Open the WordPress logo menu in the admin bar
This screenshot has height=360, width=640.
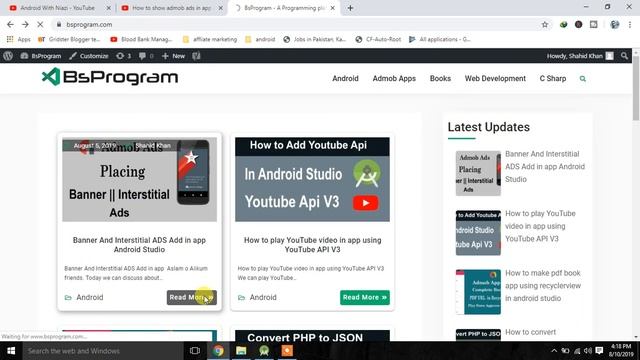8,56
